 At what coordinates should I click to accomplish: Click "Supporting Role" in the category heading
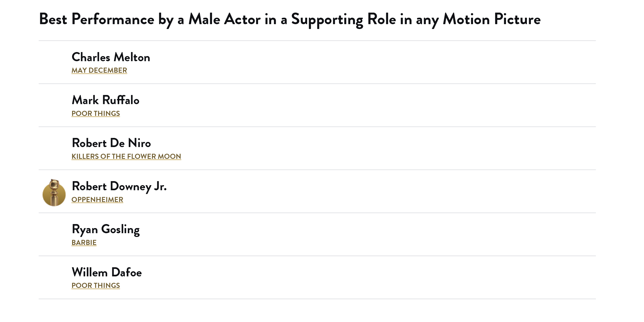(344, 19)
